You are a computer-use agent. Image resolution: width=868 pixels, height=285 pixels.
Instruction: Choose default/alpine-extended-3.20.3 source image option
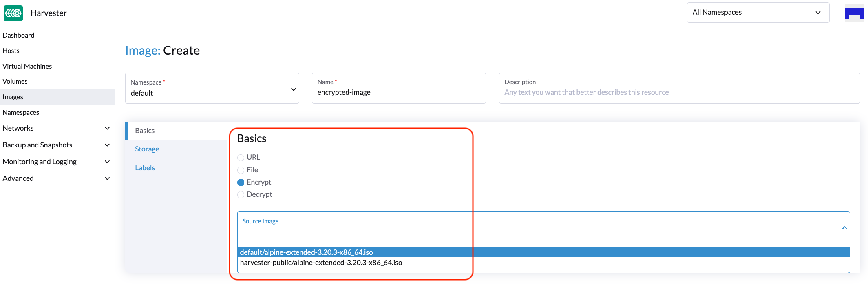coord(307,252)
